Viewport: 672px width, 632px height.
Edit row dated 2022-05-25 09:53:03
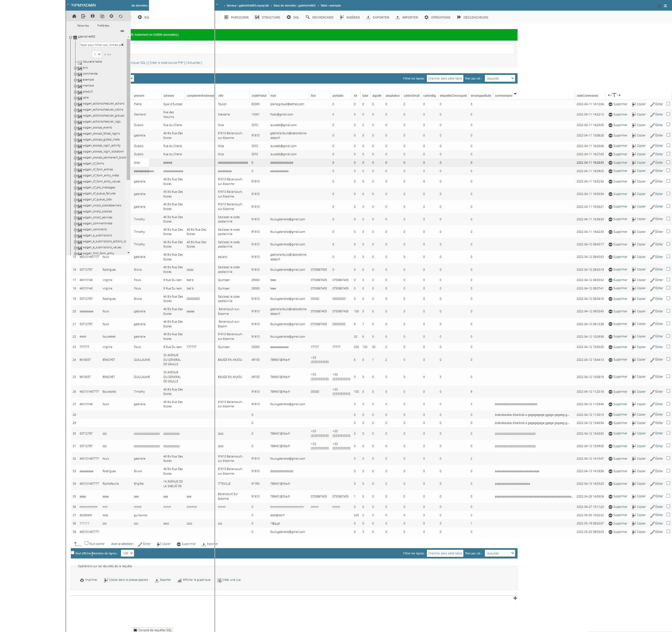tap(657, 532)
